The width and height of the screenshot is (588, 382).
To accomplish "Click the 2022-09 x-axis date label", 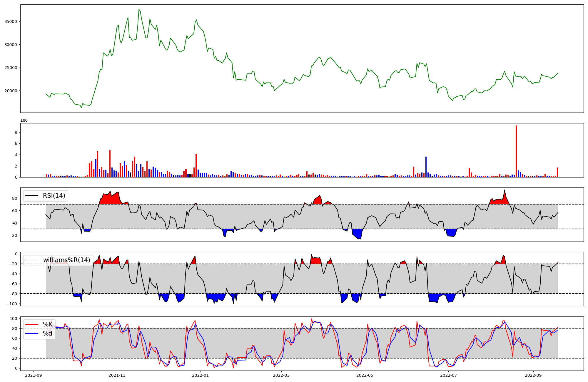I will pos(533,375).
